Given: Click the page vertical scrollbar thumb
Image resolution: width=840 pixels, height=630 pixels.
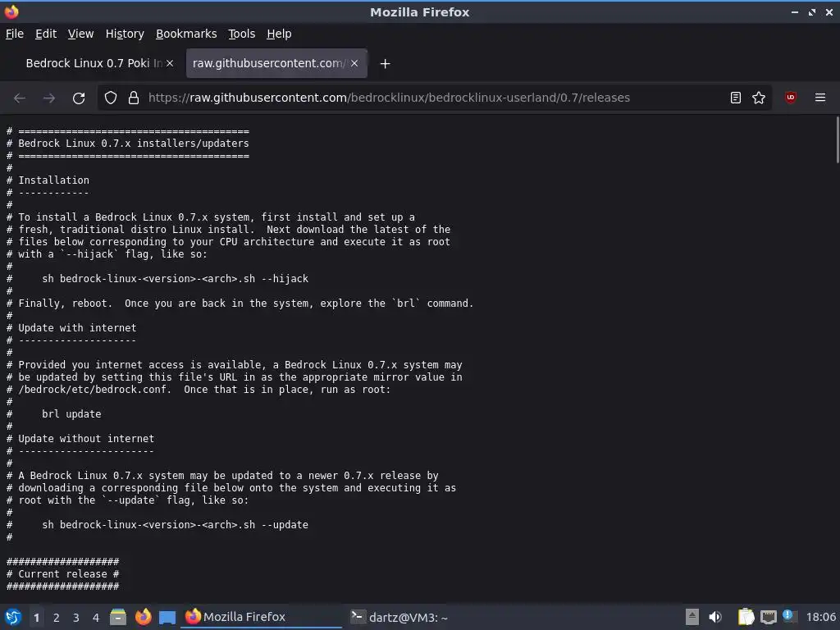Looking at the screenshot, I should point(837,139).
